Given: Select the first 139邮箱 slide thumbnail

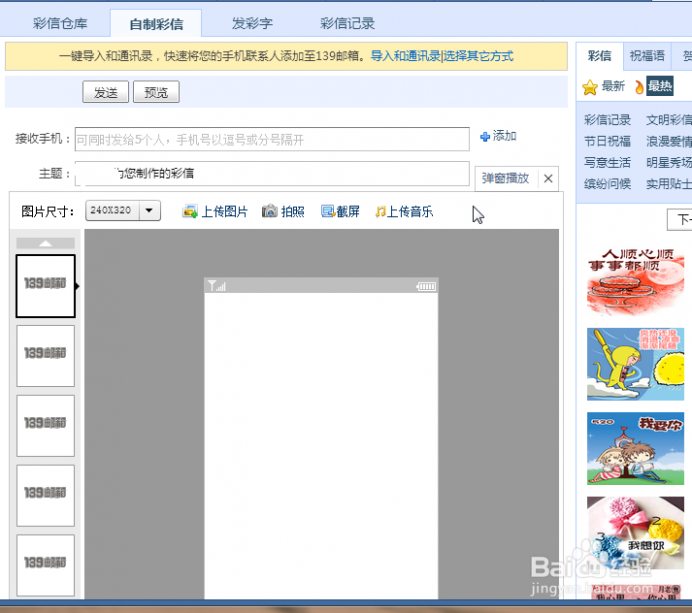Looking at the screenshot, I should click(45, 286).
